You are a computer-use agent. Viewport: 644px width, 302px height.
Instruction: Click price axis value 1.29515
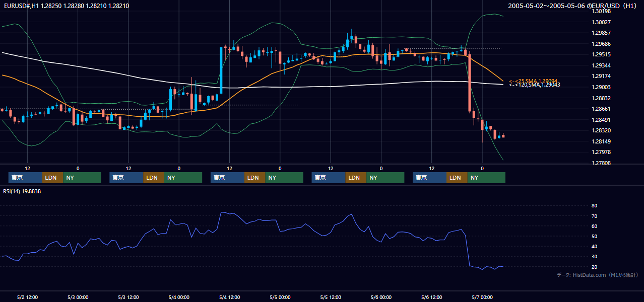tap(601, 55)
